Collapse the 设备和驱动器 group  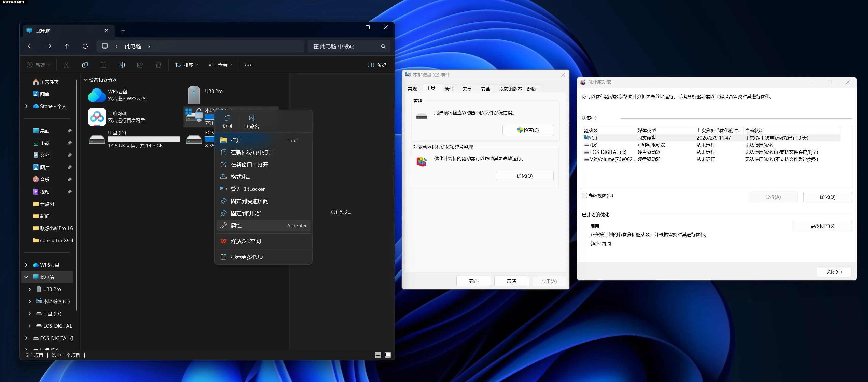coord(86,80)
